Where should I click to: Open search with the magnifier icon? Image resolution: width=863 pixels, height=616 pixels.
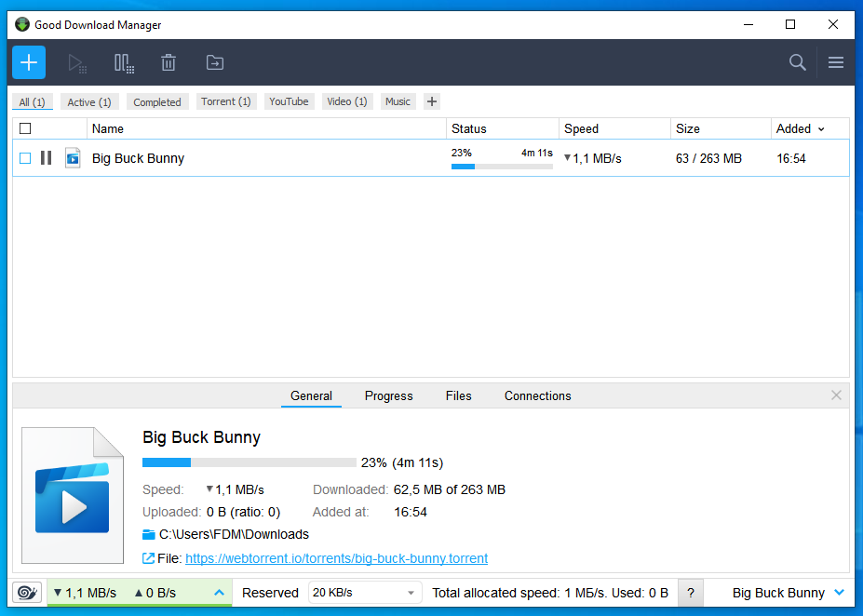(797, 62)
